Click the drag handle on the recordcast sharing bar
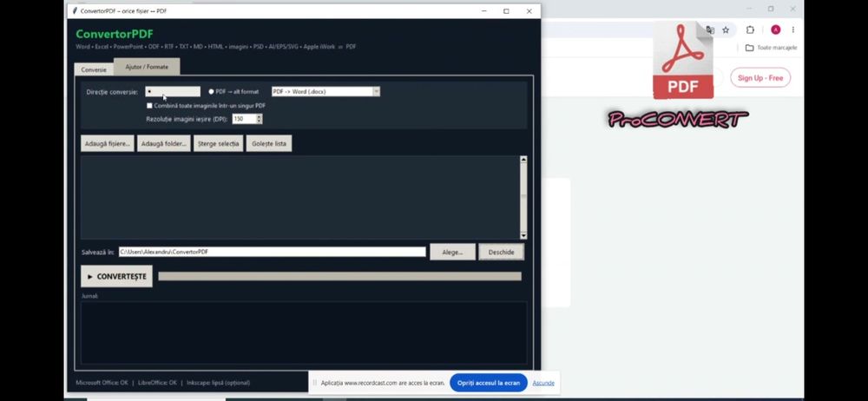This screenshot has height=401, width=868. tap(315, 383)
